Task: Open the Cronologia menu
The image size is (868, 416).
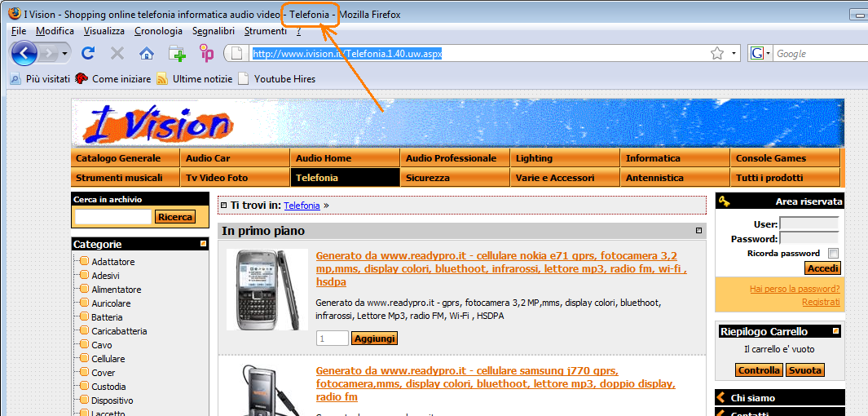Action: tap(158, 31)
